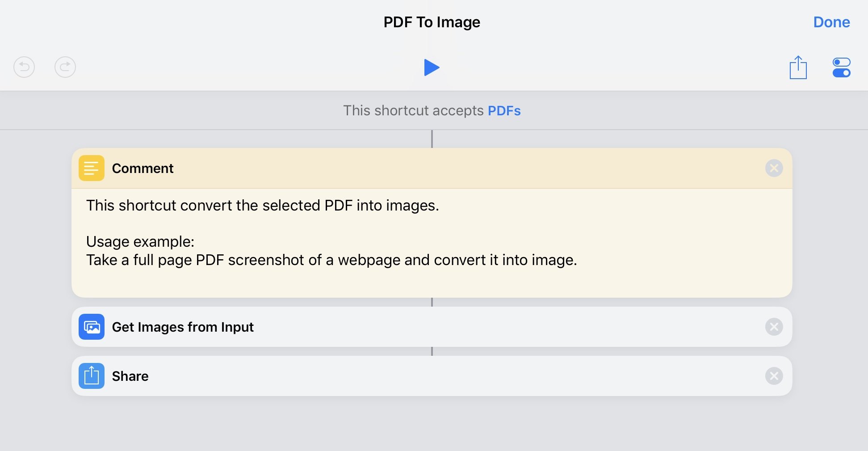Tap the redo arrow icon
This screenshot has height=451, width=868.
point(65,67)
